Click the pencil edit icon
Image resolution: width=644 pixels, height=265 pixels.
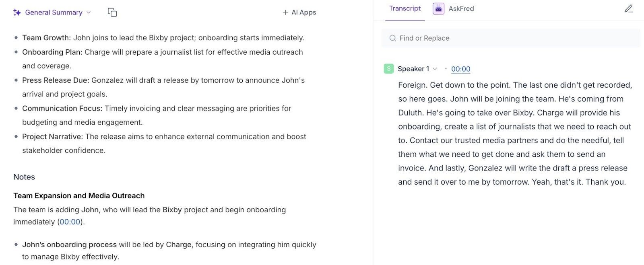coord(628,8)
